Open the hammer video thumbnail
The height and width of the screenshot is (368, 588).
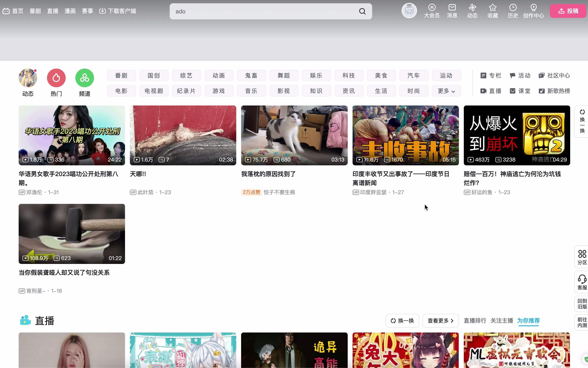tap(72, 234)
